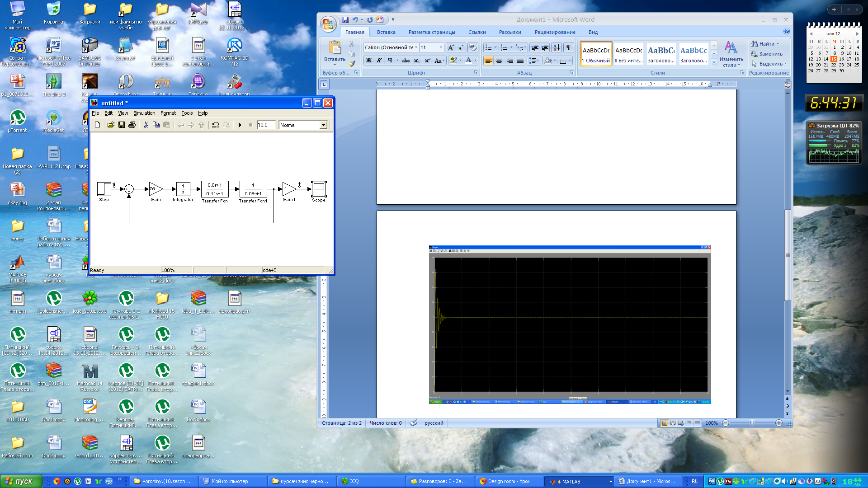868x488 pixels.
Task: Click the Scope screenshot image in the document
Action: click(570, 324)
